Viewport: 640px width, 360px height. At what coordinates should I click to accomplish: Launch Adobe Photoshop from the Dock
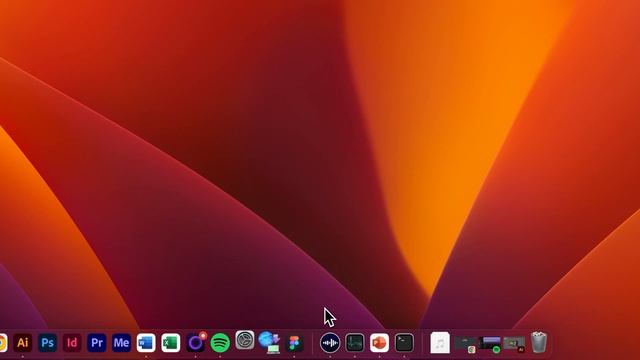point(47,342)
